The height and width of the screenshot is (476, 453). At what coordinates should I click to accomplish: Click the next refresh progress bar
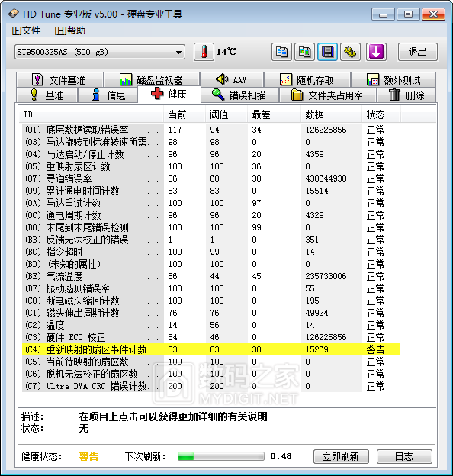[x=220, y=456]
